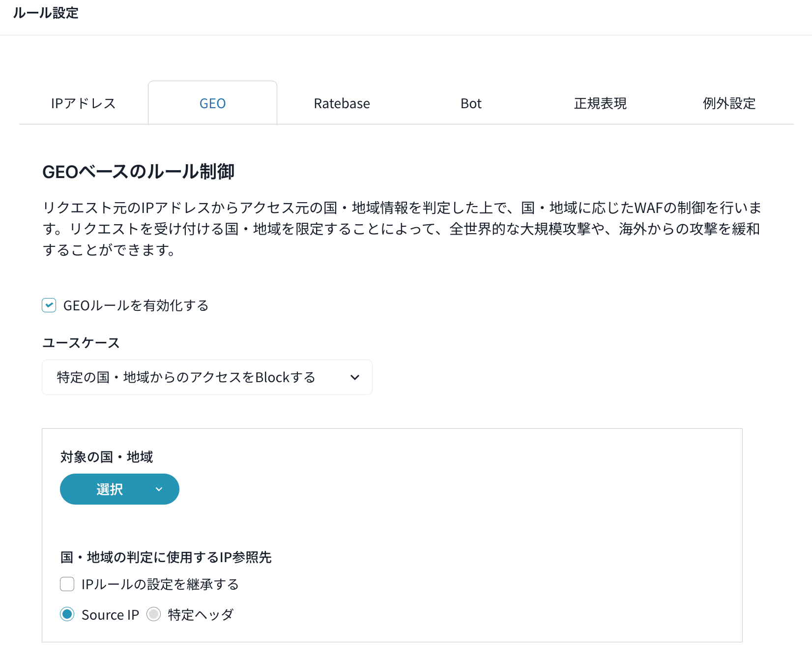This screenshot has height=660, width=812.
Task: Open the 例外設定 tab
Action: [729, 103]
